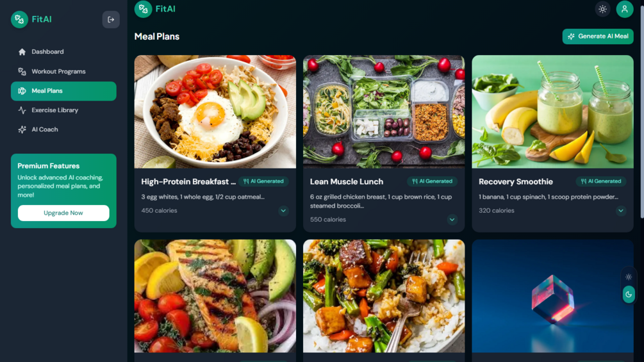
Task: Expand the Recovery Smoothie card details
Action: click(x=621, y=211)
